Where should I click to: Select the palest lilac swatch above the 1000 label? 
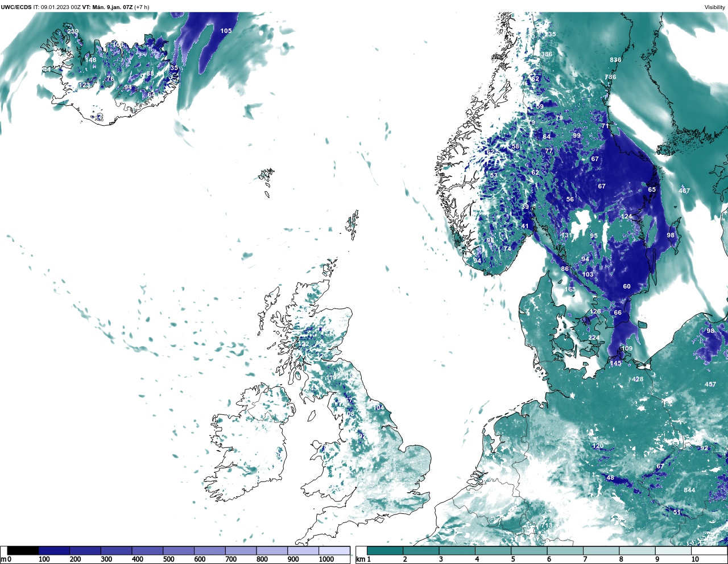334,550
